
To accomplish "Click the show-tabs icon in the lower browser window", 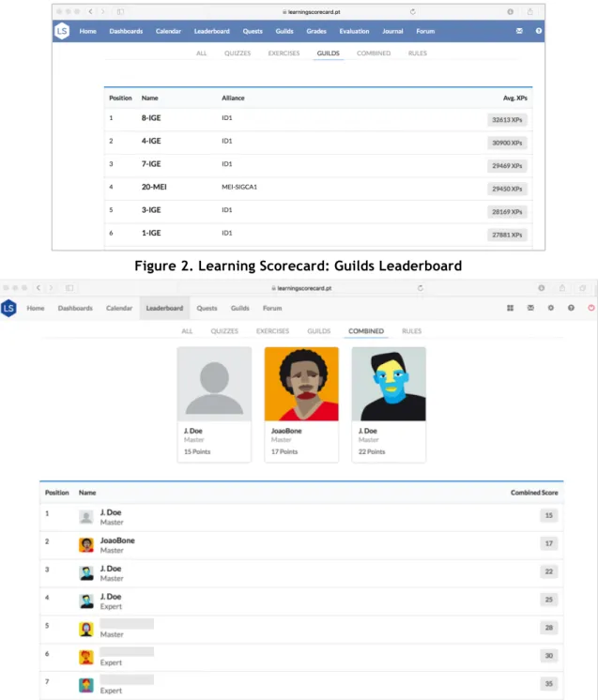I will pos(582,288).
